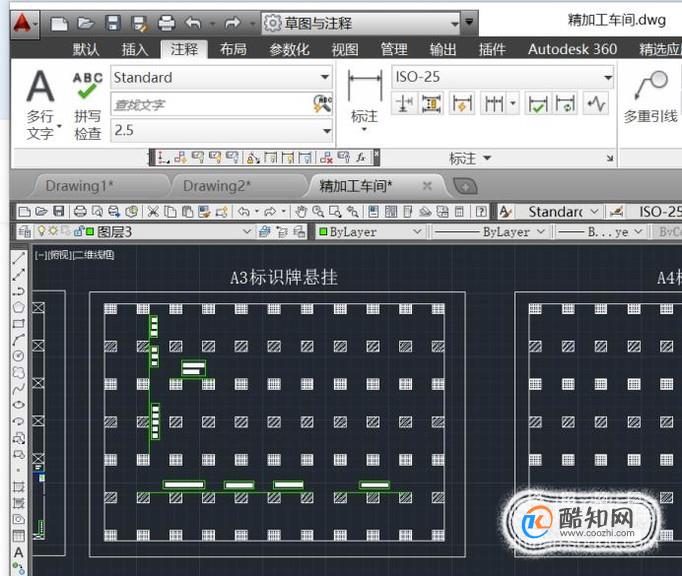Open layer 图层3 dropdown list
Image resolution: width=682 pixels, height=576 pixels.
pos(247,231)
